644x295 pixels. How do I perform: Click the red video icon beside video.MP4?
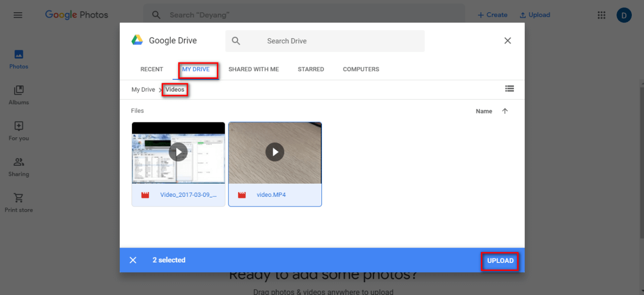pos(242,195)
